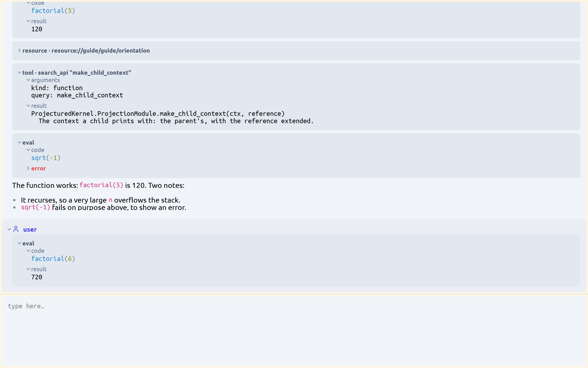The image size is (588, 368).
Task: Click the inline sqrt(-1) code in bullet
Action: (x=35, y=207)
